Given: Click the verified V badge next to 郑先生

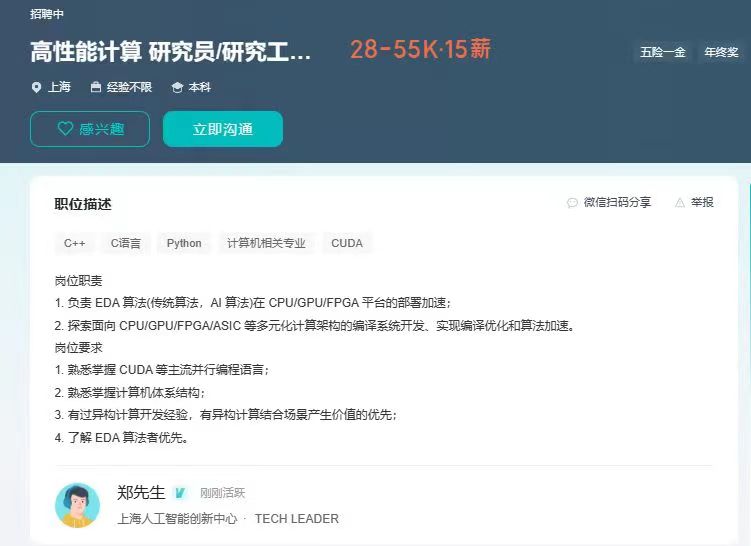Looking at the screenshot, I should pyautogui.click(x=180, y=492).
